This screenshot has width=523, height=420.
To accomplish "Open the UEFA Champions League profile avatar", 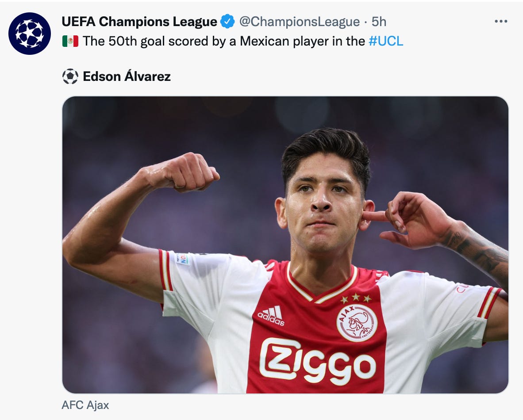I will point(30,34).
